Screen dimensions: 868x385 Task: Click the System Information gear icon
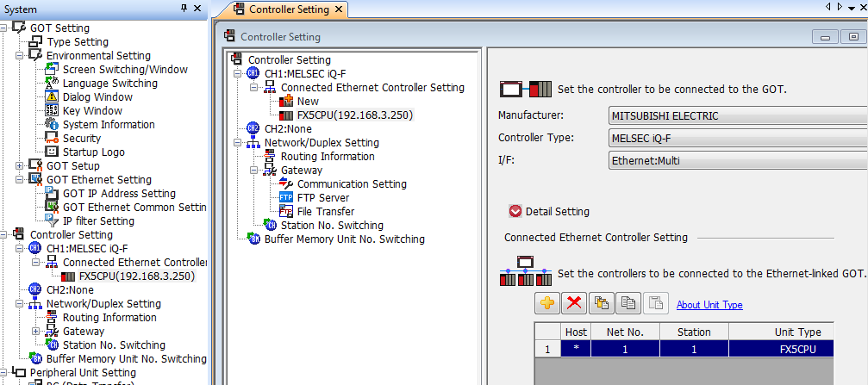[52, 125]
